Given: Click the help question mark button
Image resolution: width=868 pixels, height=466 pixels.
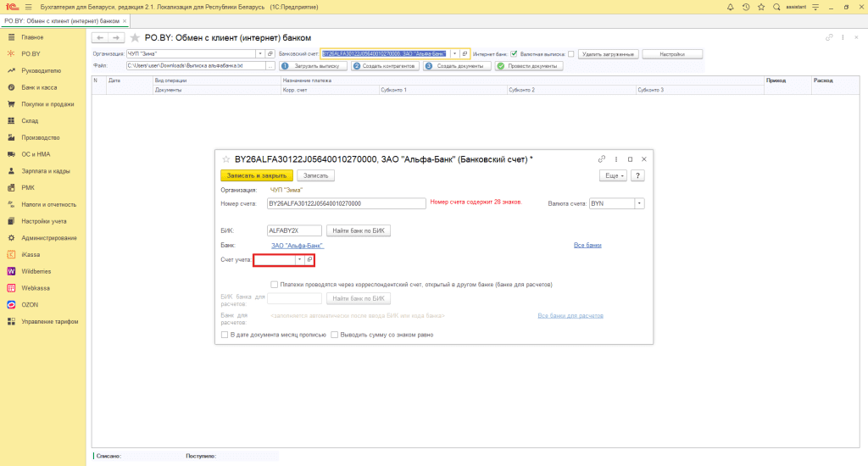Looking at the screenshot, I should (638, 175).
